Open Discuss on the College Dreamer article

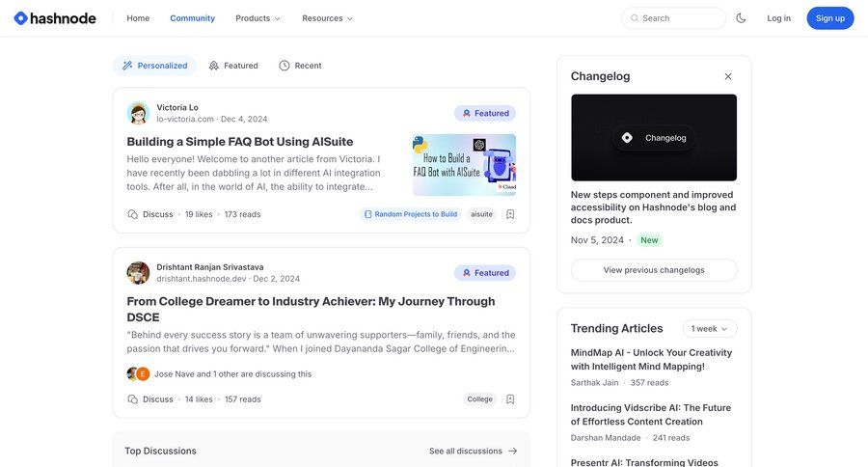[150, 399]
